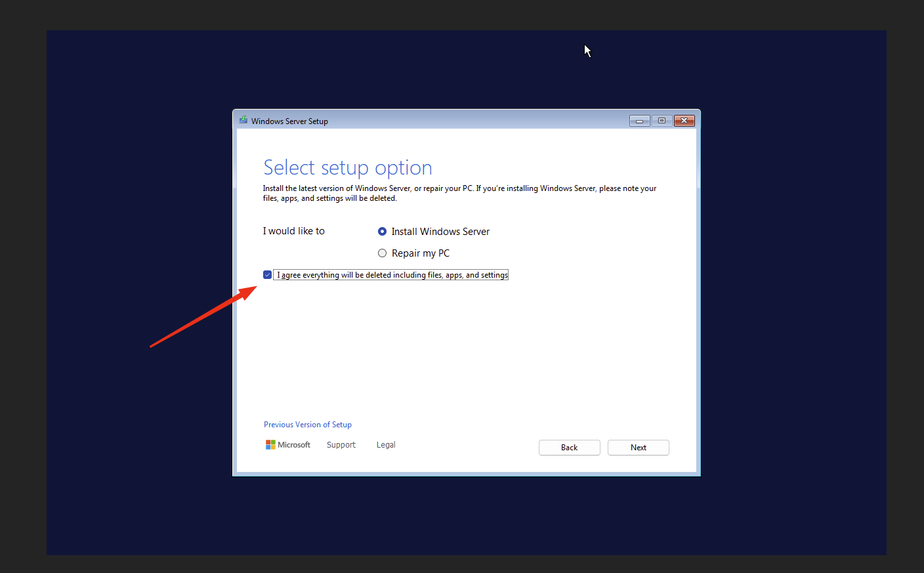Open the Legal link

point(385,444)
